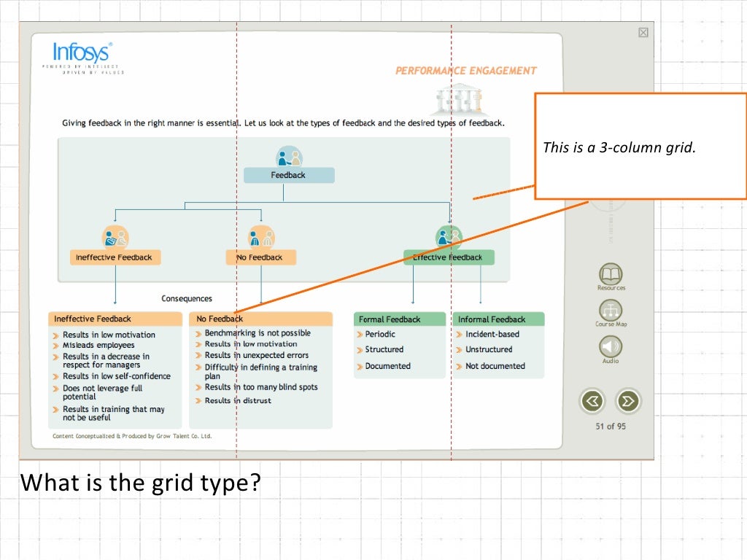747x560 pixels.
Task: Click the Infosys logo
Action: coord(83,57)
